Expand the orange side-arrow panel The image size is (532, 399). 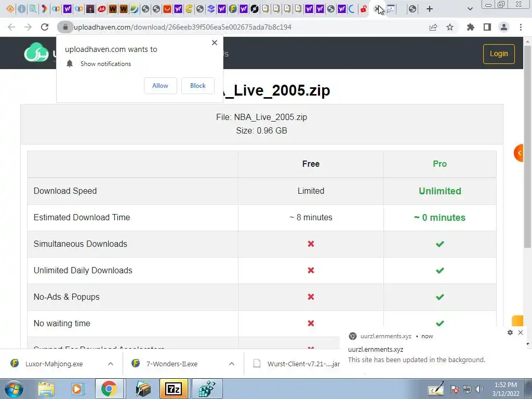coord(519,153)
